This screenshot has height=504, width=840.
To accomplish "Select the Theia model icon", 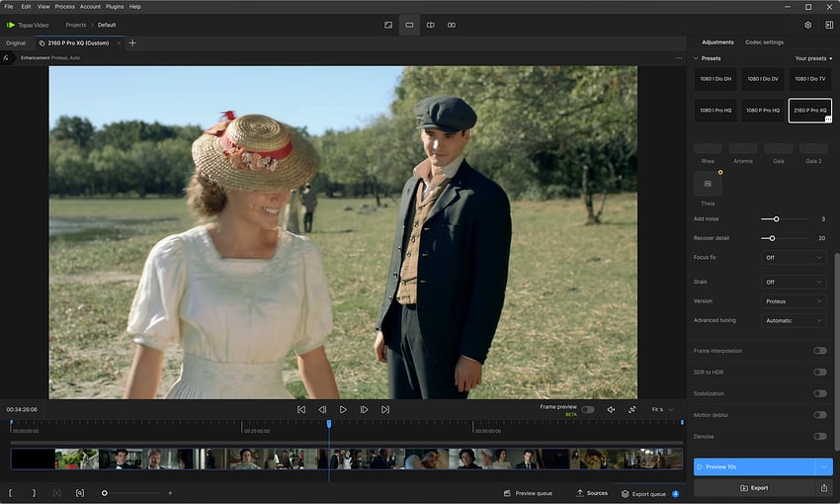I will click(x=708, y=184).
